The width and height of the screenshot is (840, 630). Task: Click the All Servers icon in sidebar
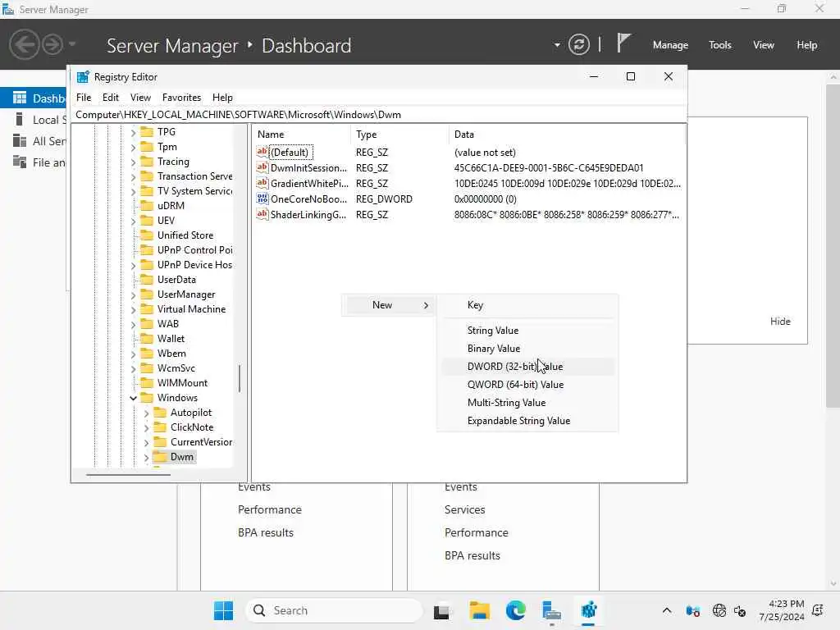click(x=20, y=140)
